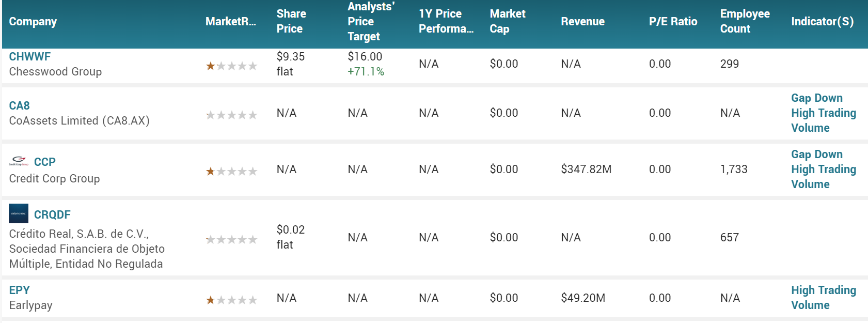Viewport: 868px width, 323px height.
Task: Sort by Company column header
Action: (33, 22)
